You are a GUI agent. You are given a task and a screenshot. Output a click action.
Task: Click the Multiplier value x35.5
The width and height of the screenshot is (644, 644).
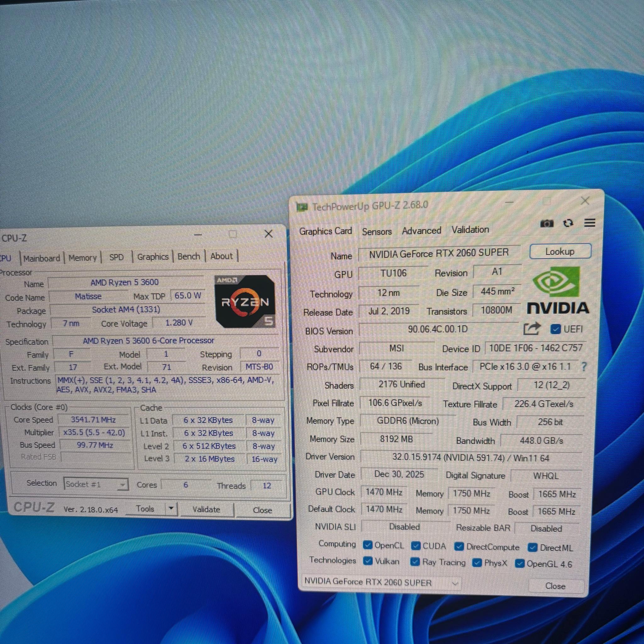(94, 432)
